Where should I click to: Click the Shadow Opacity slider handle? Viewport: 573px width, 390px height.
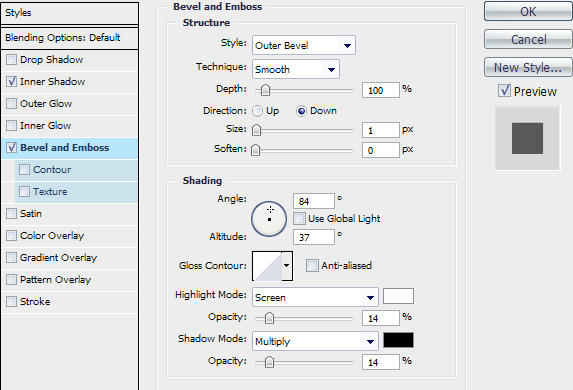pyautogui.click(x=269, y=362)
